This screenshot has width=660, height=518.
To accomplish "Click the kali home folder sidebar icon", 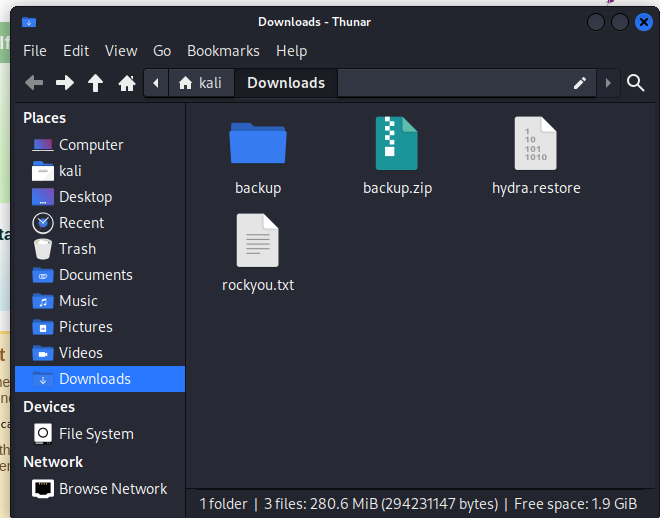I will click(x=43, y=171).
